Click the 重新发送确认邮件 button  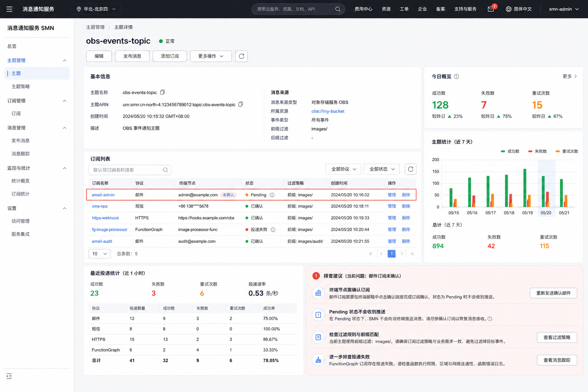point(554,293)
